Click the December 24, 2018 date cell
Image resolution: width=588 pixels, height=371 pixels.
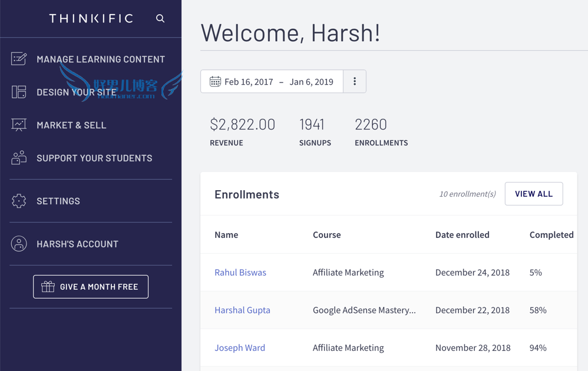473,273
